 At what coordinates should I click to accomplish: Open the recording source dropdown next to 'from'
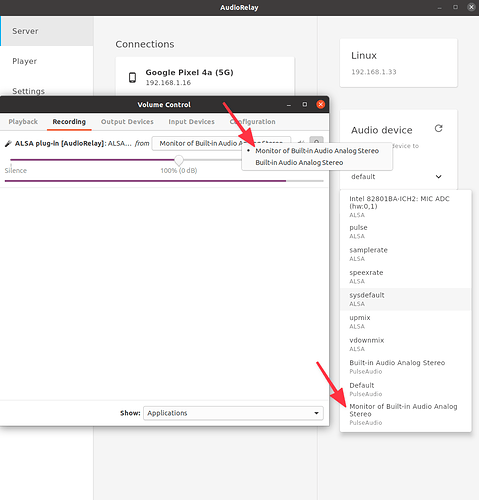click(x=221, y=143)
